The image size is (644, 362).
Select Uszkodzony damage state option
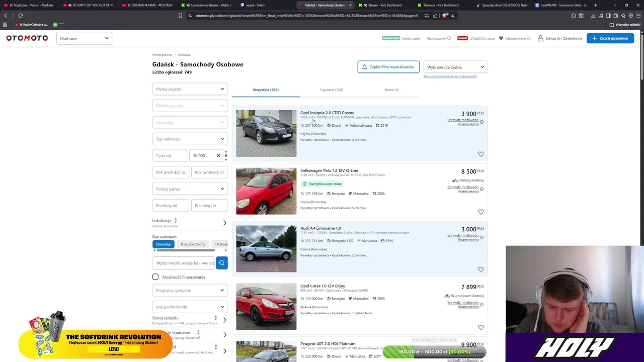pyautogui.click(x=220, y=244)
